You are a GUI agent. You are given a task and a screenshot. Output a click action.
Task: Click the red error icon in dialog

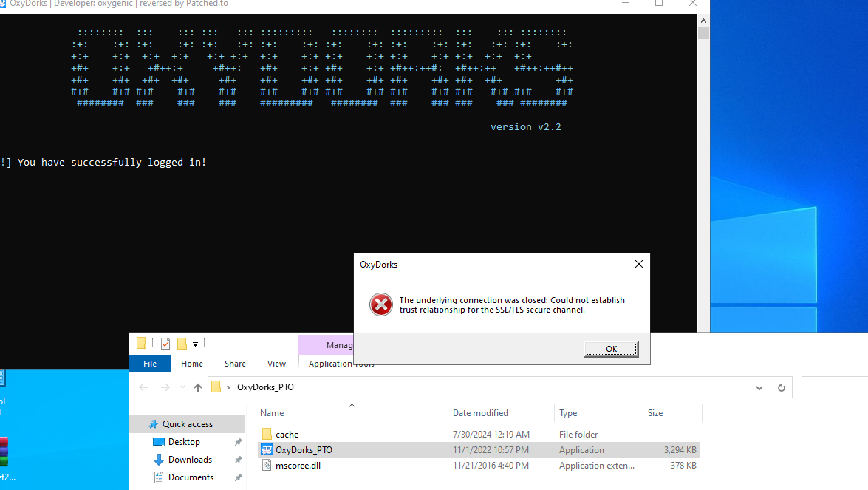(x=381, y=304)
